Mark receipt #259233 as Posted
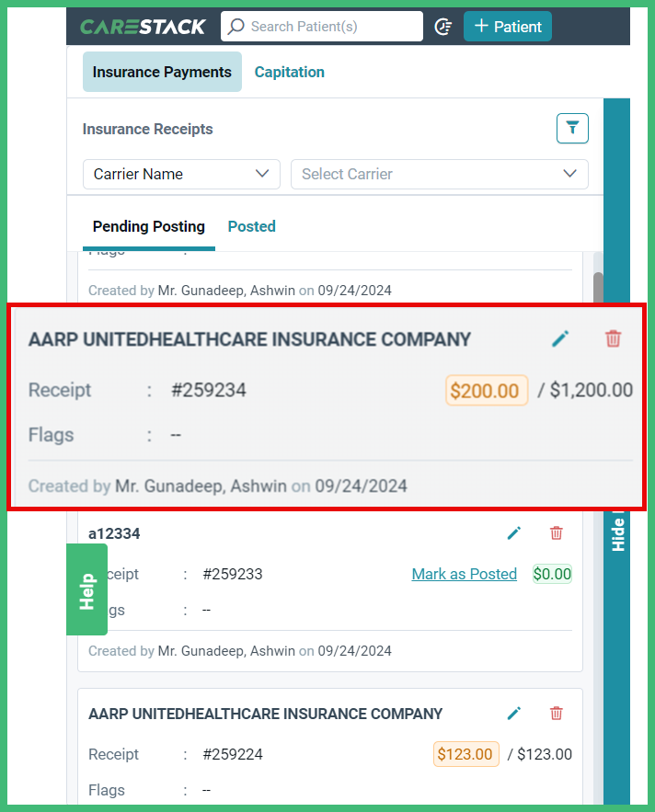The width and height of the screenshot is (655, 812). coord(464,574)
